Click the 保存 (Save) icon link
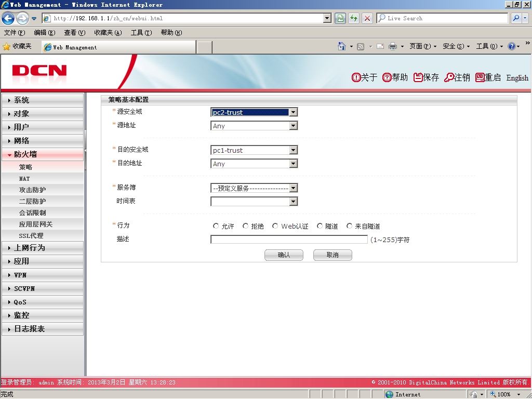Screen dimensions: 532x399 (x=426, y=77)
